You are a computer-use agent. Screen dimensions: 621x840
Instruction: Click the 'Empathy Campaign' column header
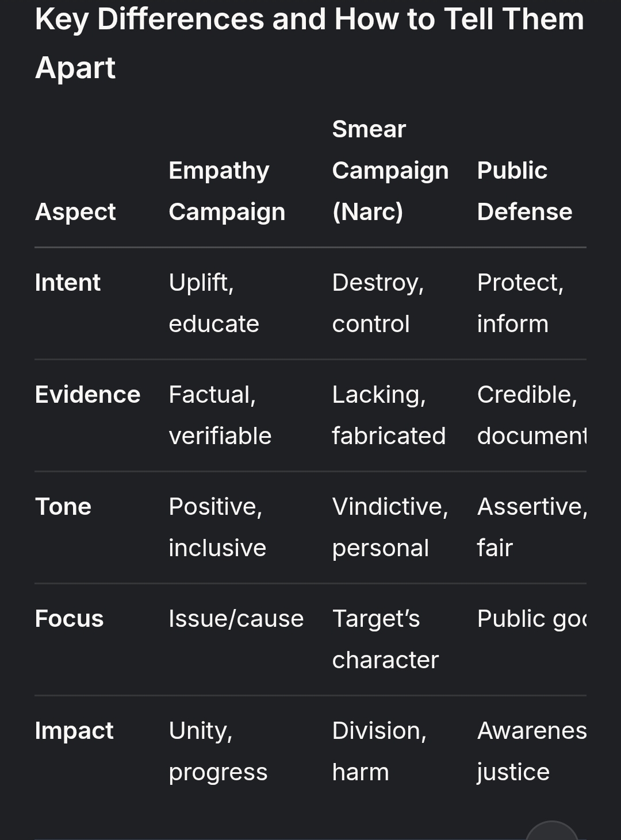coord(227,191)
